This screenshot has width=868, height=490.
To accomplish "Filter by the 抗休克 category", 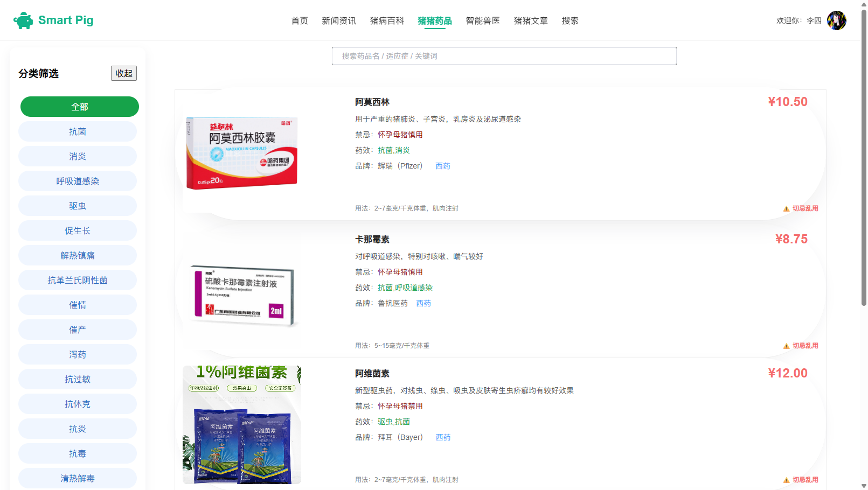I will pyautogui.click(x=78, y=404).
